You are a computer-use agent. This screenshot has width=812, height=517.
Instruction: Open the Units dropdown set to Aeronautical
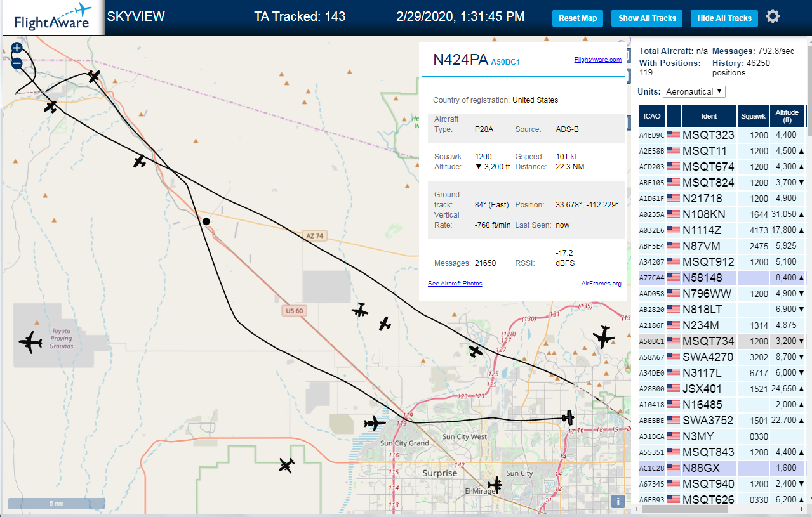pos(694,91)
